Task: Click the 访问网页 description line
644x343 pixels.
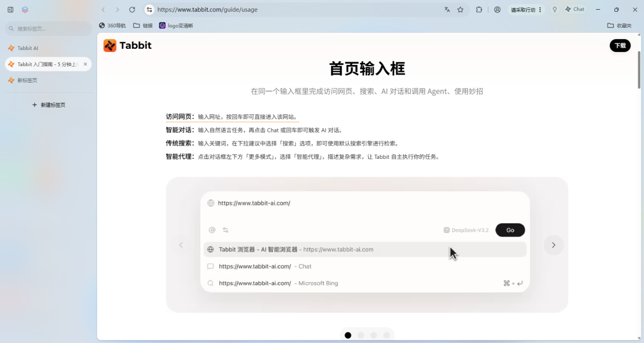Action: click(x=232, y=116)
